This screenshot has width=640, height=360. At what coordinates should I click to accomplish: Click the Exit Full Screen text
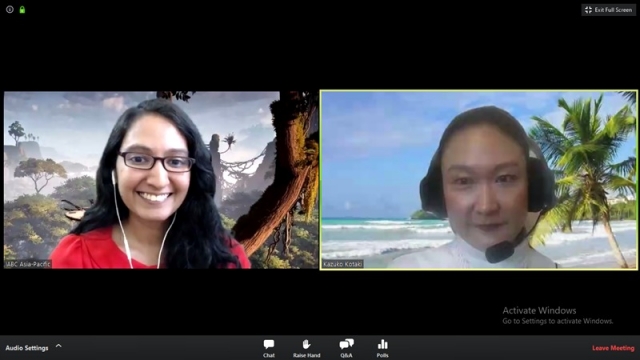(x=613, y=10)
